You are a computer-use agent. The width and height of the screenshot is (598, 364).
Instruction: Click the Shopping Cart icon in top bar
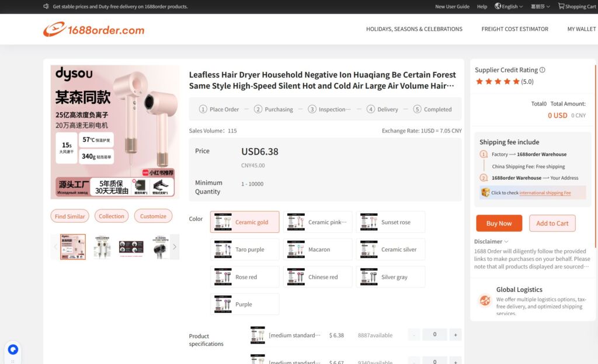click(561, 6)
